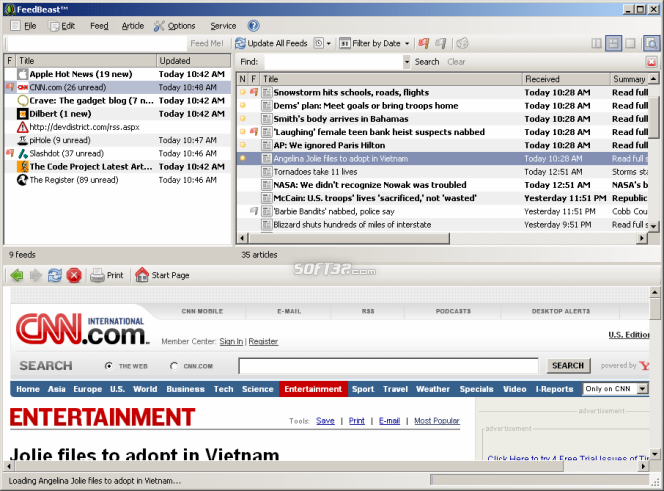Click article list scroll down arrow
The image size is (664, 491).
pyautogui.click(x=653, y=227)
